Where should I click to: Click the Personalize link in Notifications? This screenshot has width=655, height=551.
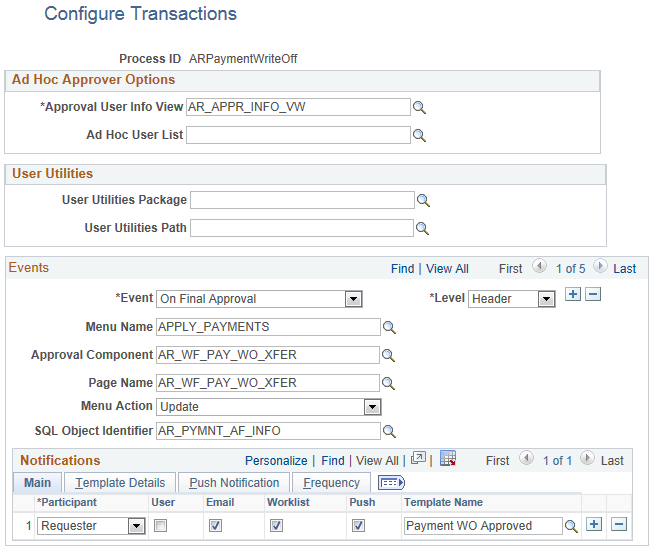[276, 461]
